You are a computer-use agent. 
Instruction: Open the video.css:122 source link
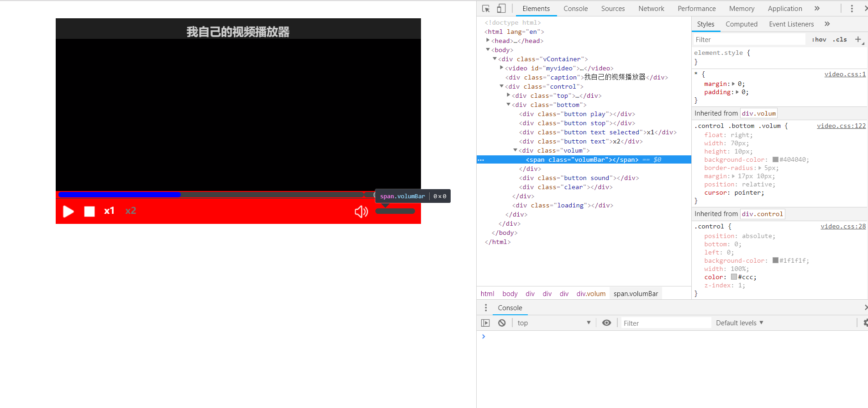(x=841, y=126)
